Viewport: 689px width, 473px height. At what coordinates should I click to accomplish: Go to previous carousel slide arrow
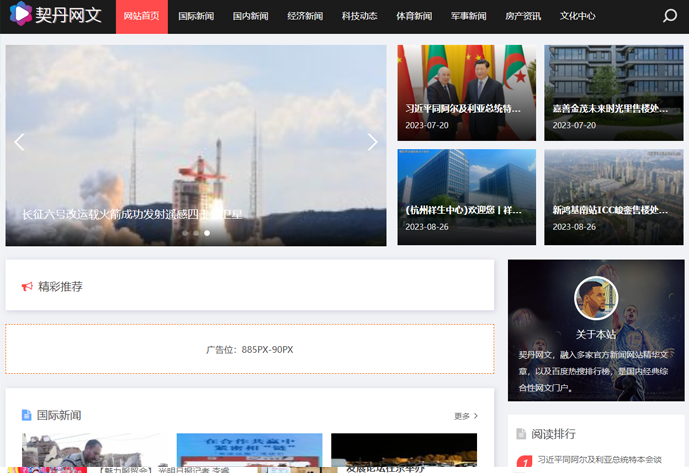tap(19, 142)
